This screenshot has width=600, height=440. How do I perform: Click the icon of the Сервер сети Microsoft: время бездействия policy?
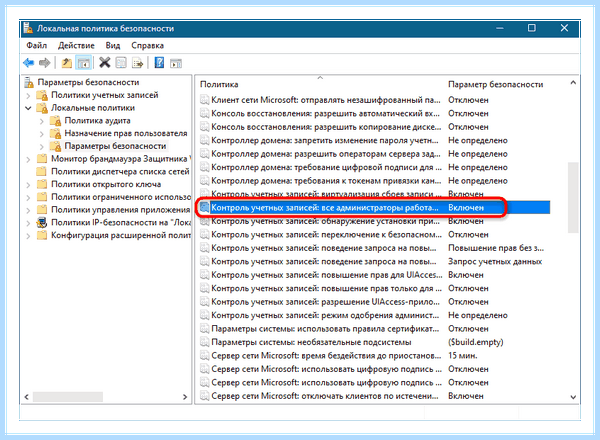click(x=205, y=356)
